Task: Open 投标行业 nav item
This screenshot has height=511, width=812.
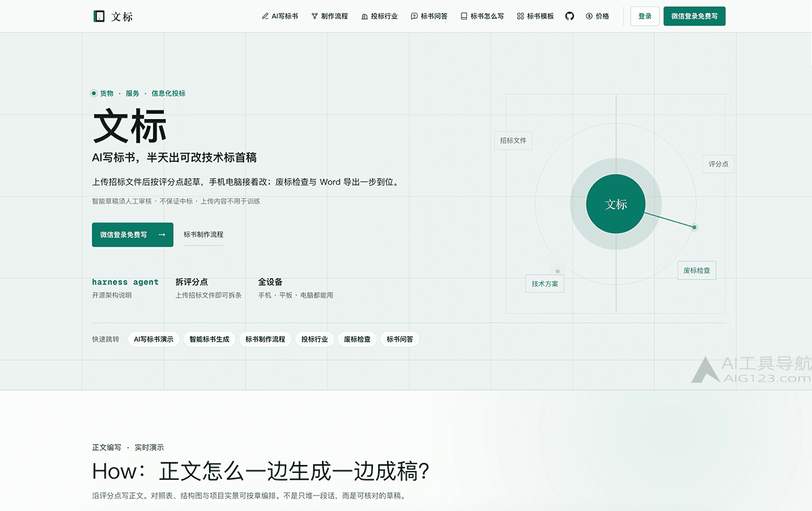Action: tap(380, 16)
